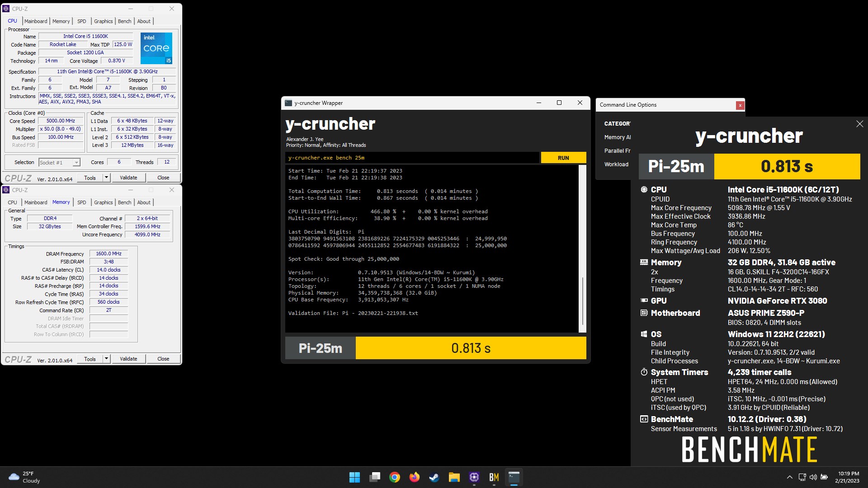Open weather widget showing 25°F Cloudy
Screen dimensions: 868x488
click(24, 477)
